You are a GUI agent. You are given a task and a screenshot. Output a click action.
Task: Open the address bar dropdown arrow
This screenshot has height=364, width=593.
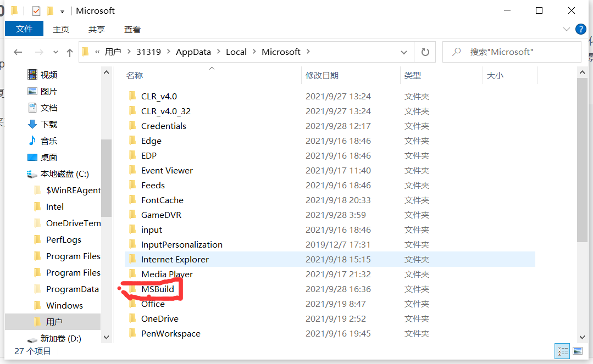click(x=404, y=52)
